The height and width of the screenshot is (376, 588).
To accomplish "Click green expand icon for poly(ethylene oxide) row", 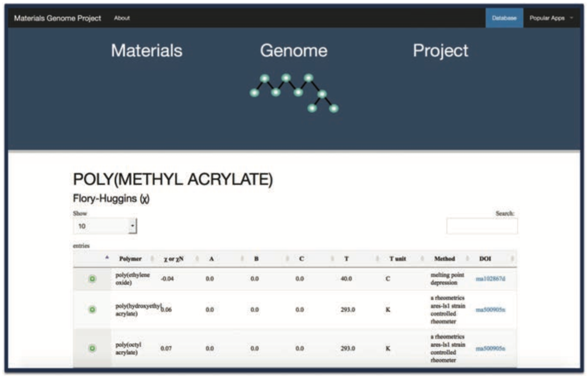I will click(x=92, y=279).
